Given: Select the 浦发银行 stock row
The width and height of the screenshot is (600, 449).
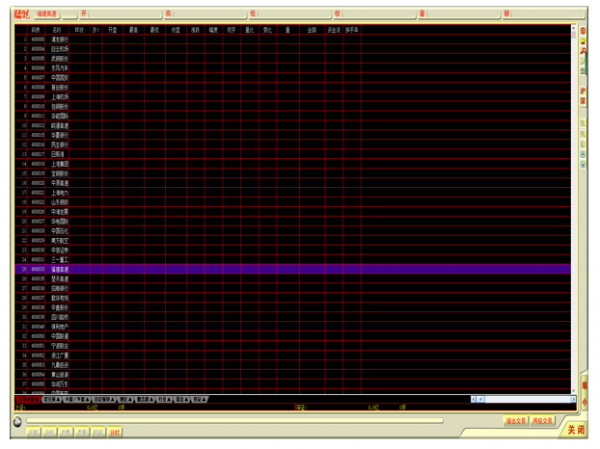Looking at the screenshot, I should (293, 39).
